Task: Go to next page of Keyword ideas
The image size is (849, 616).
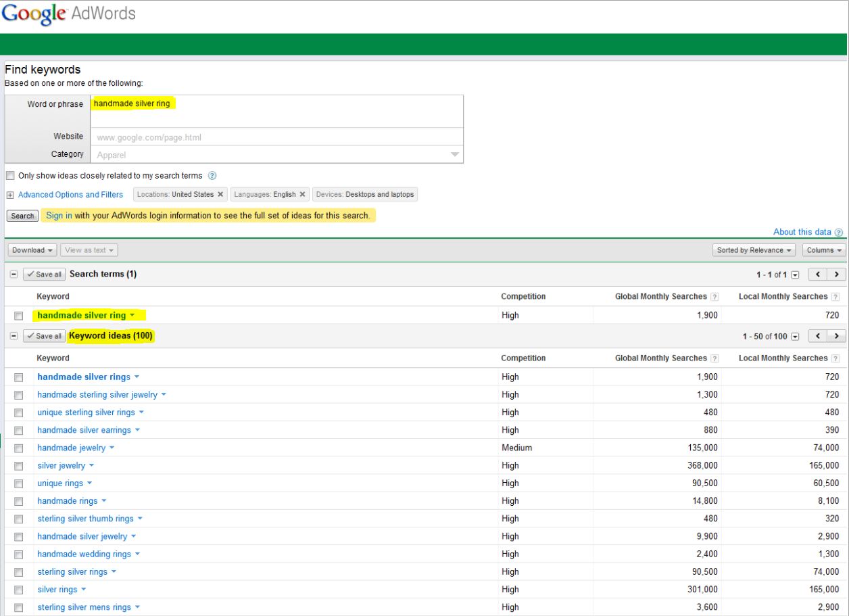Action: click(x=837, y=336)
